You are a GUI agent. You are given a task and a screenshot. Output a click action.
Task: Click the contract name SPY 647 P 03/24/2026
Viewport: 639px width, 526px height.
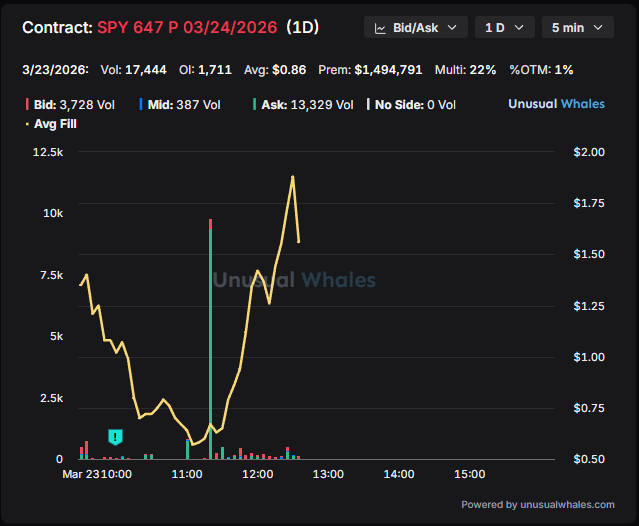[187, 27]
